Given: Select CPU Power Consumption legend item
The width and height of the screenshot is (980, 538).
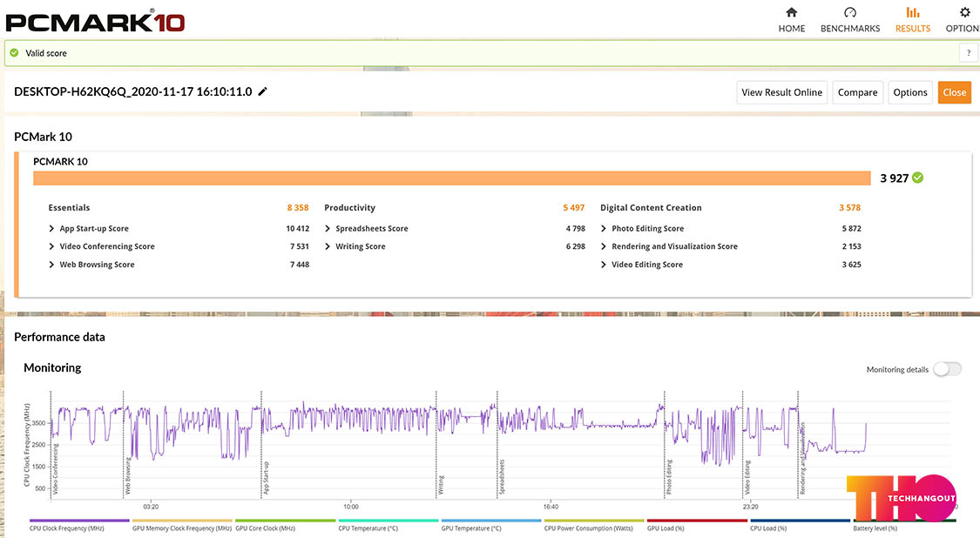Looking at the screenshot, I should pos(594,526).
